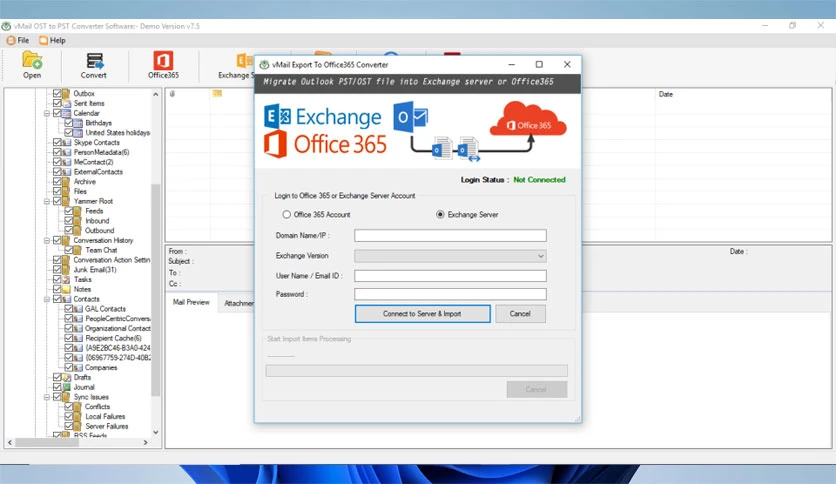Screen dimensions: 836x484
Task: Select Conversation Action Settings tree item
Action: tap(111, 260)
